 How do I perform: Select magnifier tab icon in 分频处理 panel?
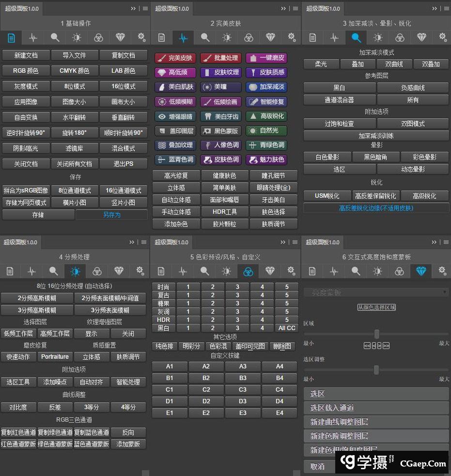(54, 271)
